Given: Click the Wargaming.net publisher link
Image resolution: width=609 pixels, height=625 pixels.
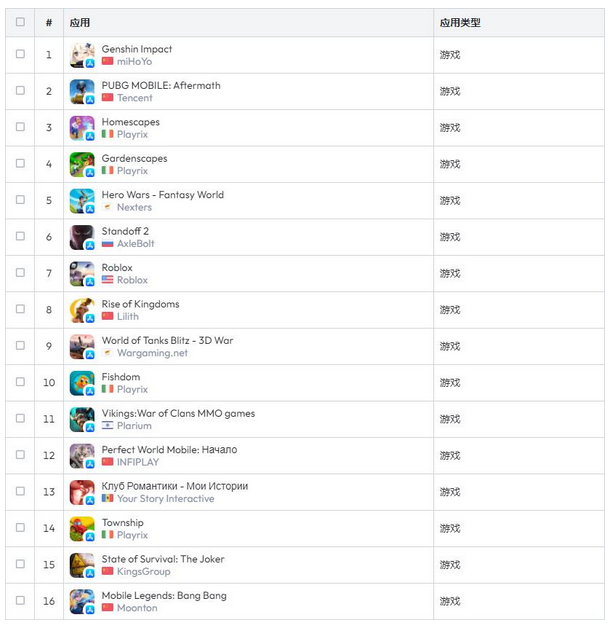Looking at the screenshot, I should pyautogui.click(x=152, y=353).
